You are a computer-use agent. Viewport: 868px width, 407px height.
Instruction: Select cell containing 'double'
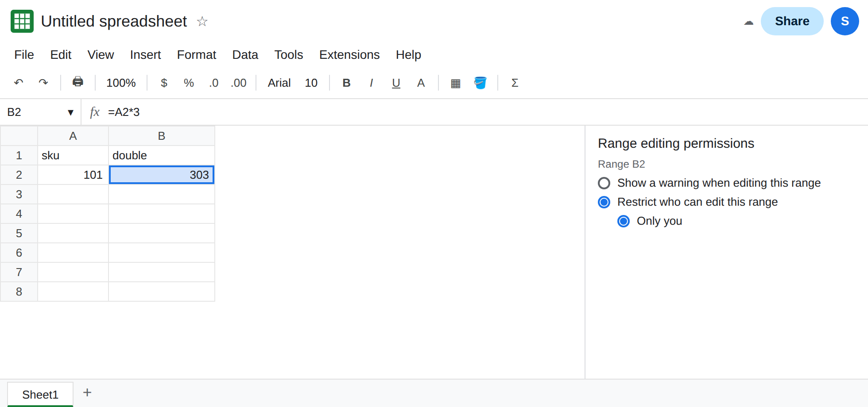(162, 155)
